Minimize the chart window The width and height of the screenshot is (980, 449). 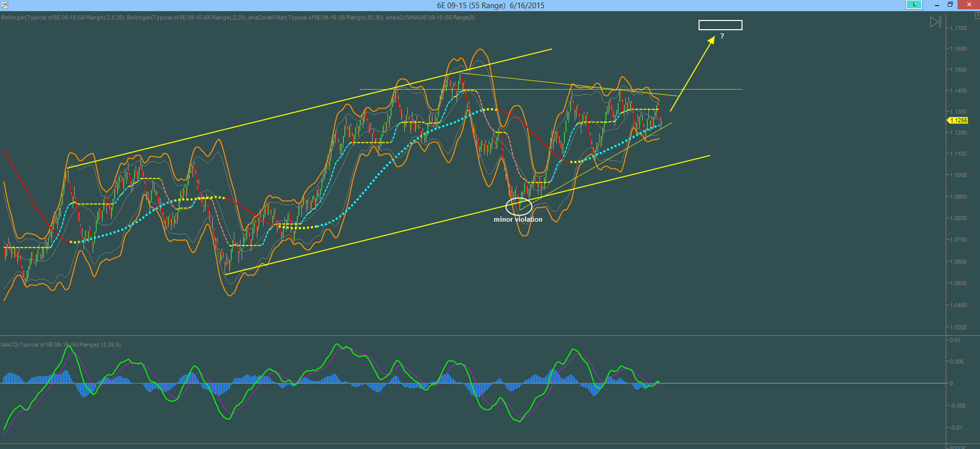click(x=937, y=5)
